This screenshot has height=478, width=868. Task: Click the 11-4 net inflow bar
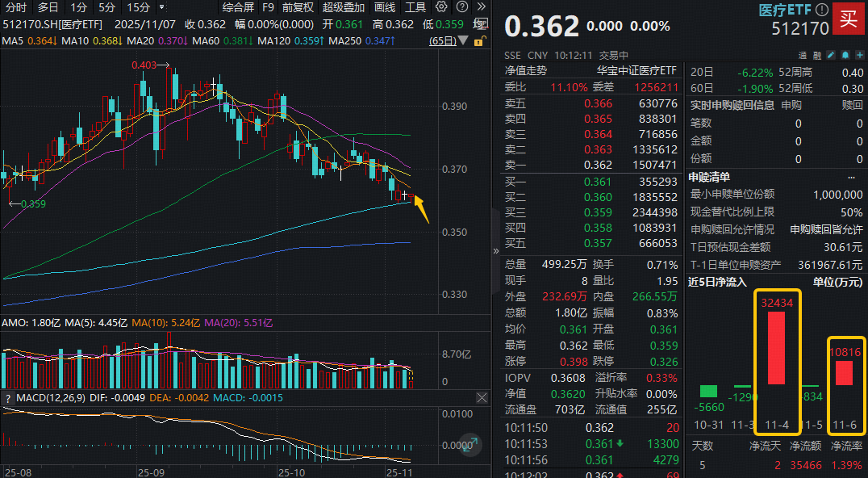click(x=776, y=347)
